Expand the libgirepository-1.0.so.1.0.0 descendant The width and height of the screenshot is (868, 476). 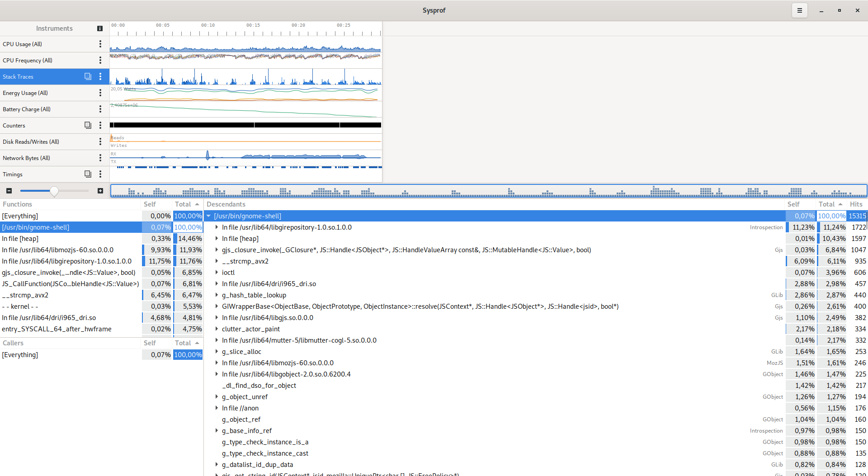click(217, 227)
